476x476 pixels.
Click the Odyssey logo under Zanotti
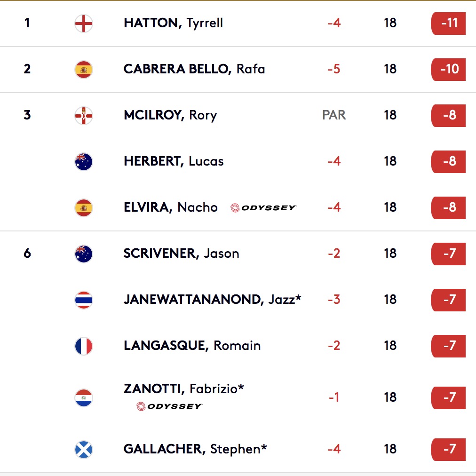(x=169, y=406)
